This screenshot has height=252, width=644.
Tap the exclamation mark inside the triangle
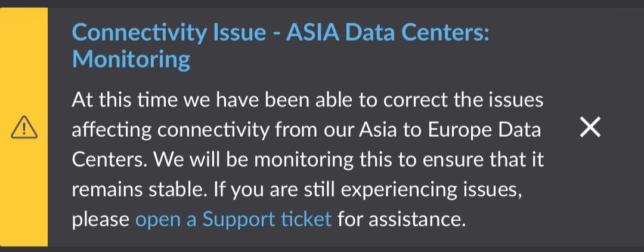[24, 128]
